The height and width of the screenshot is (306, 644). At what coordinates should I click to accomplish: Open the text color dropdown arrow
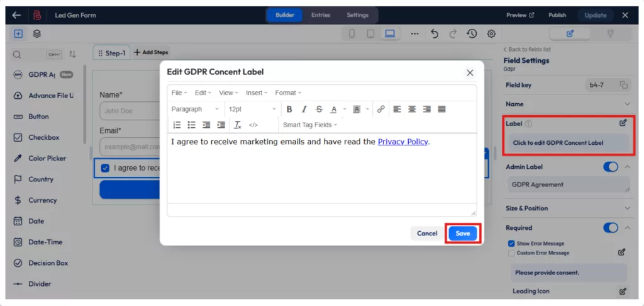coord(345,109)
